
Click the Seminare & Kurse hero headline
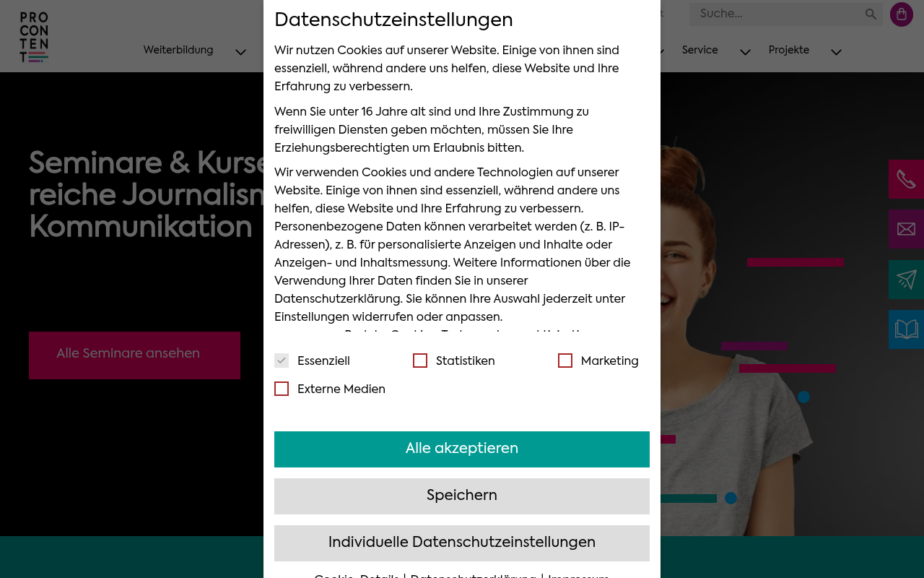click(147, 196)
